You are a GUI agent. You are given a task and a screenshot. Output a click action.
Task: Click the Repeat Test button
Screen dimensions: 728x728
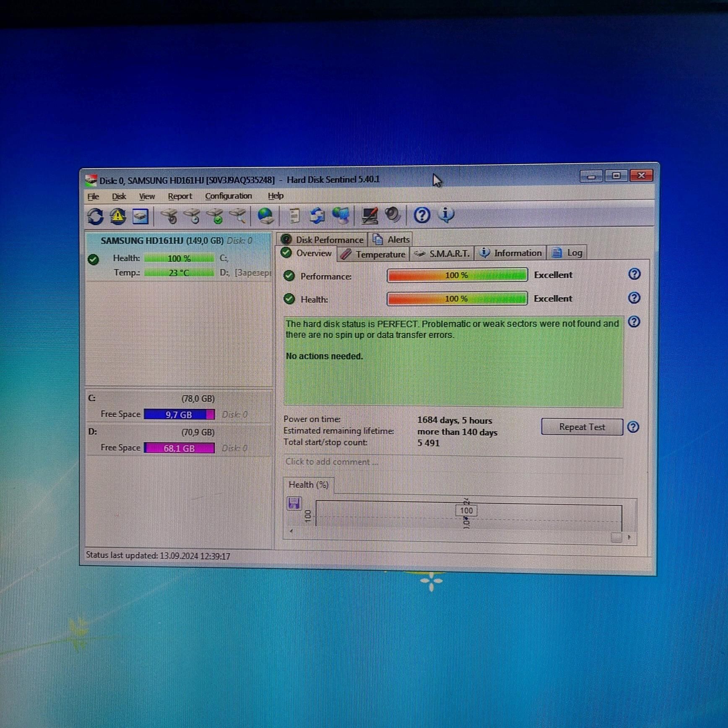582,427
